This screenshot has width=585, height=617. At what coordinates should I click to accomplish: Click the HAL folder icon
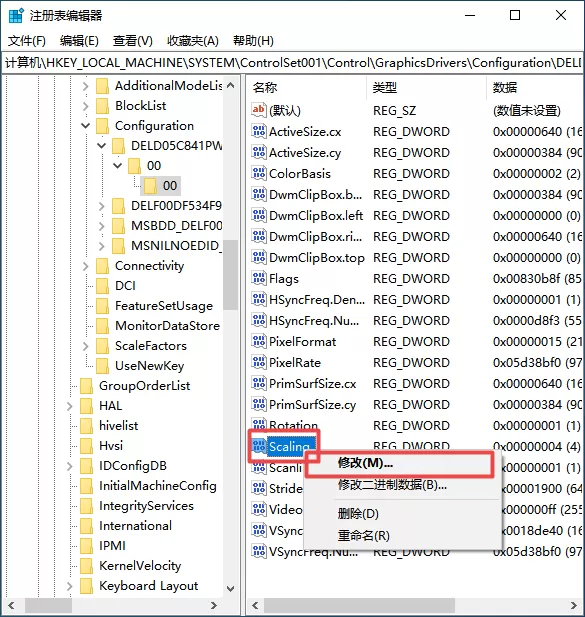point(86,406)
